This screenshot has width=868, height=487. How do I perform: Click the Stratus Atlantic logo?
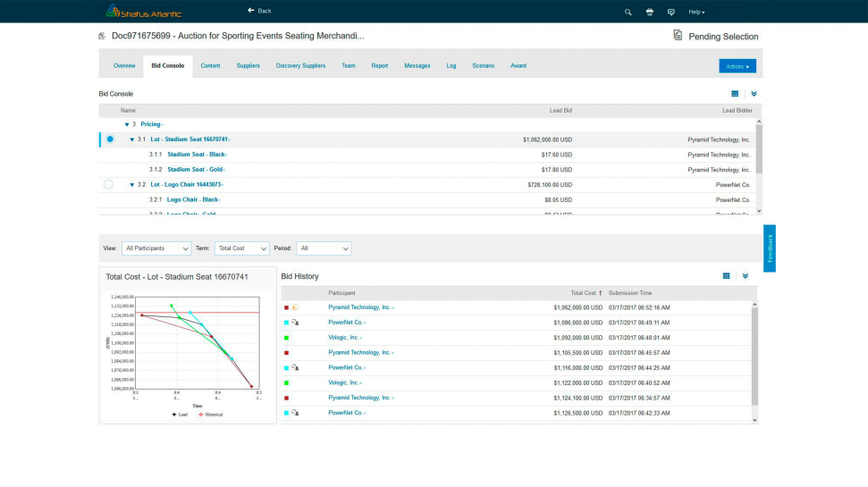click(143, 11)
